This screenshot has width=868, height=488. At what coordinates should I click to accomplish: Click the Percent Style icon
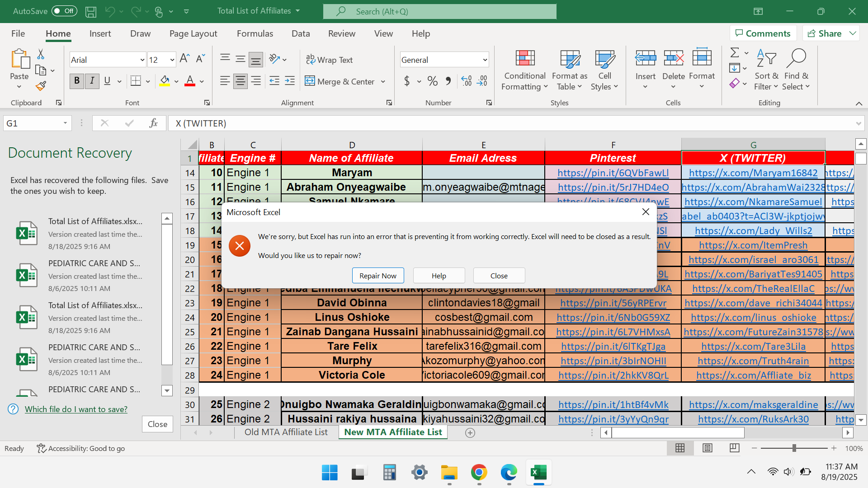click(432, 81)
